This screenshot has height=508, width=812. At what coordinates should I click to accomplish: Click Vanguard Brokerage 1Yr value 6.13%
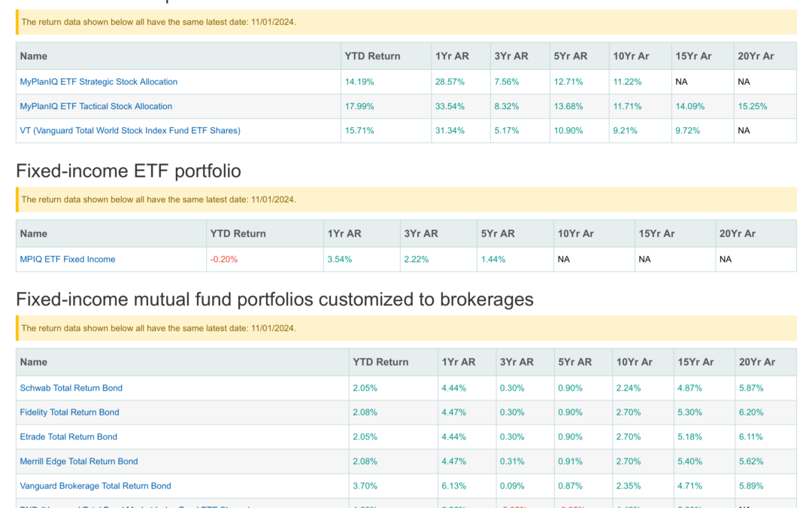click(453, 485)
